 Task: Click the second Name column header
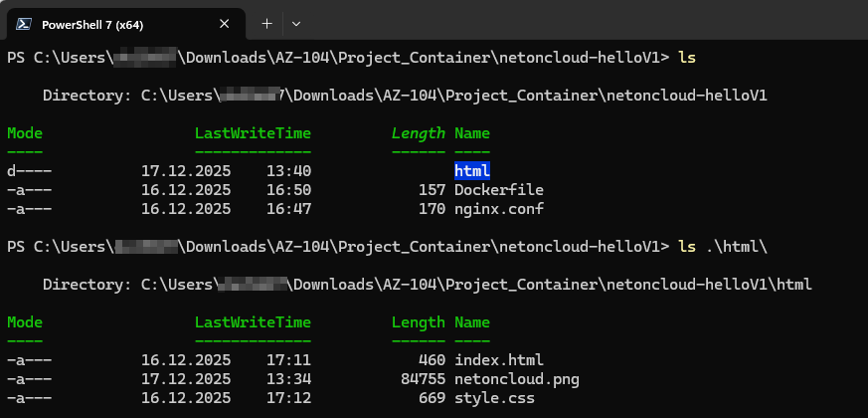click(x=472, y=321)
